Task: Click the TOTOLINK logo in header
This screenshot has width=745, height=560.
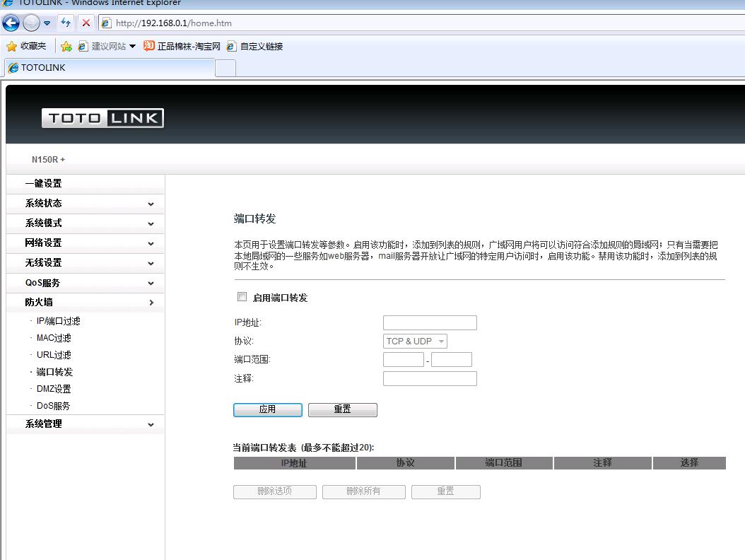Action: coord(102,118)
